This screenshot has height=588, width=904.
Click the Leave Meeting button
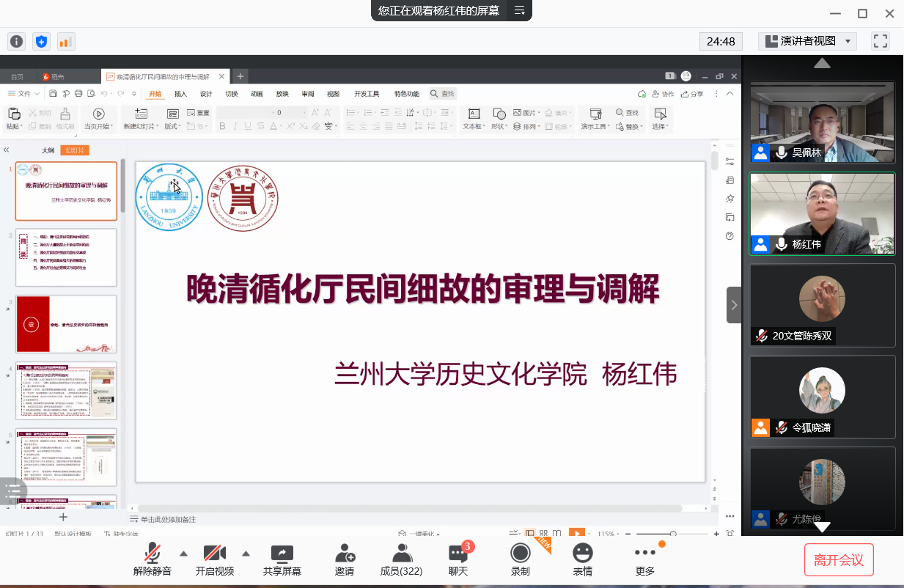pyautogui.click(x=839, y=560)
